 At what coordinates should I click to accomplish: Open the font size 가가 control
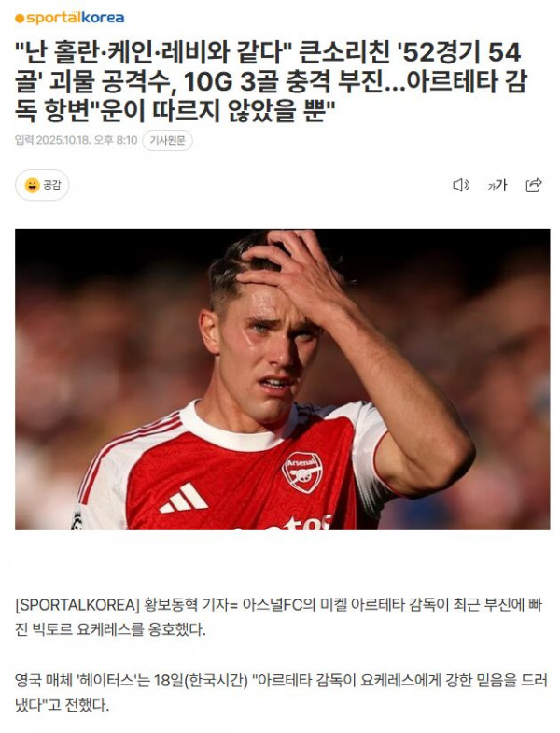[497, 185]
